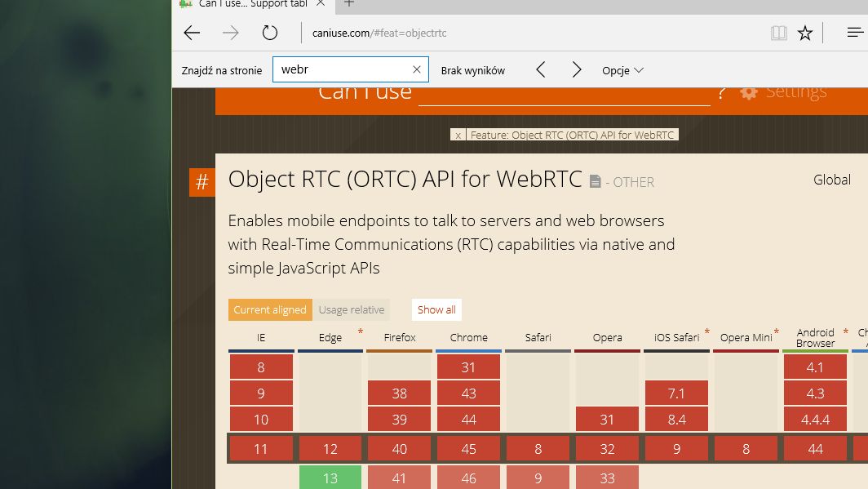Click the IE 9 version cell
The height and width of the screenshot is (489, 868).
tap(261, 393)
